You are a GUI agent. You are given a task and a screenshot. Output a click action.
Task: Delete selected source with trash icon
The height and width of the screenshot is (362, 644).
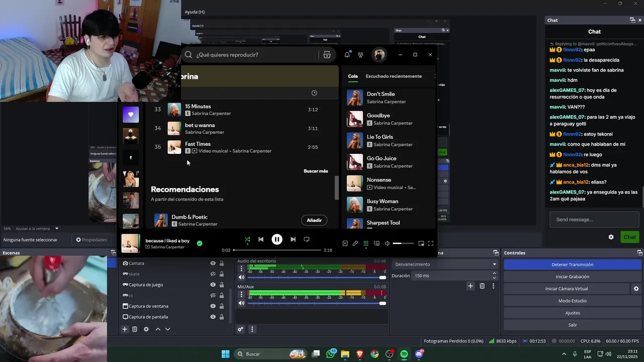click(135, 329)
